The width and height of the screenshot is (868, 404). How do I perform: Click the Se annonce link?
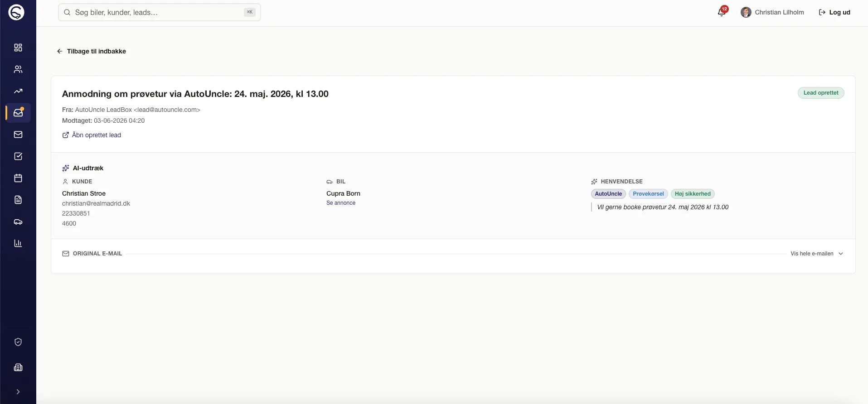pos(341,203)
